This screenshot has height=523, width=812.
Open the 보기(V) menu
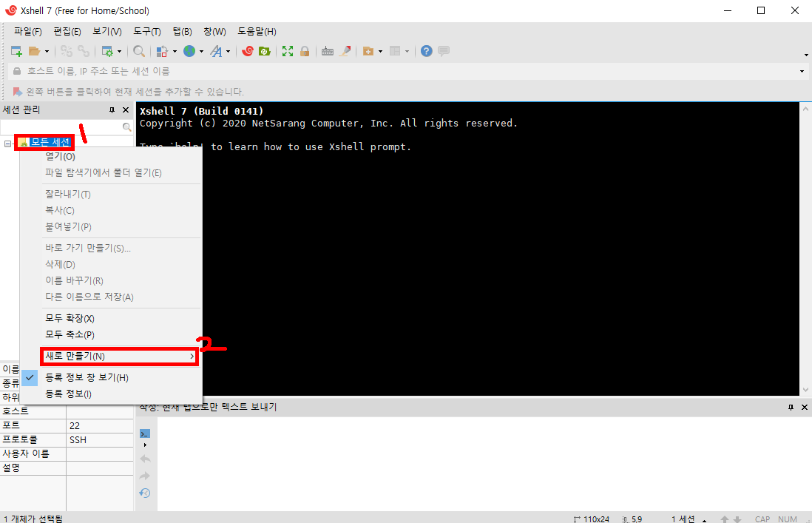point(107,32)
